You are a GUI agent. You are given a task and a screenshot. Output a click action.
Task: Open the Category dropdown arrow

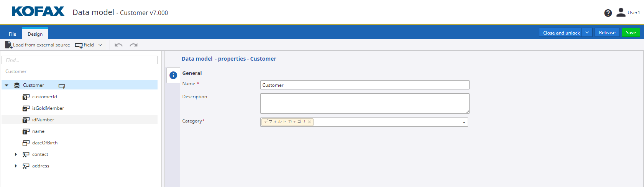[464, 122]
